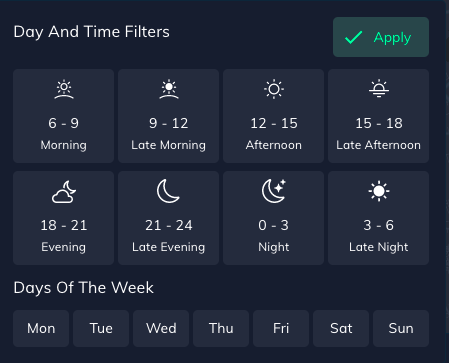Click the Apply checkmark icon
The height and width of the screenshot is (363, 449).
[x=353, y=37]
